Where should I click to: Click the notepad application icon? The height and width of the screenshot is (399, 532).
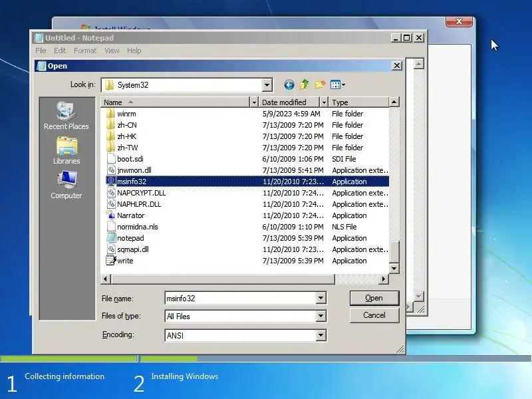click(111, 238)
